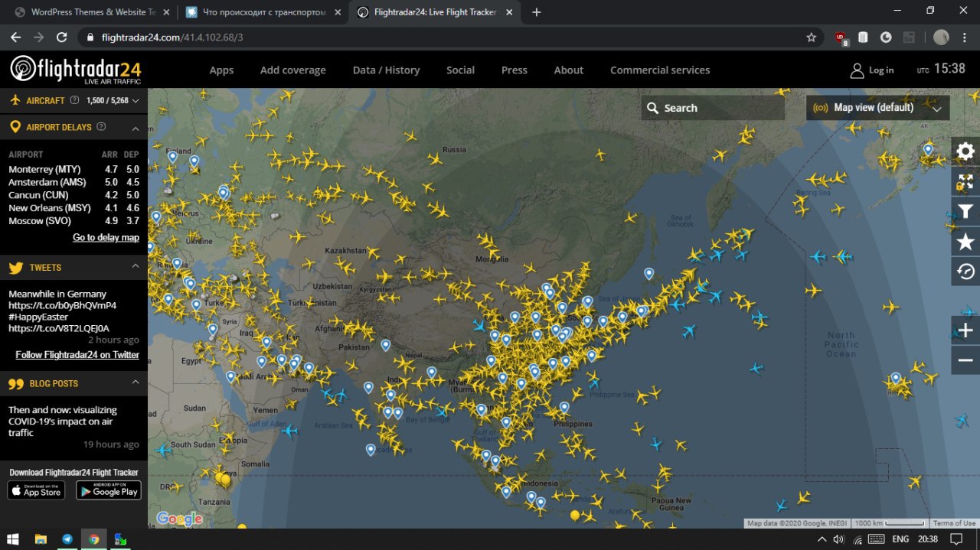Click Follow Flightradar24 on Twitter link

[x=77, y=355]
